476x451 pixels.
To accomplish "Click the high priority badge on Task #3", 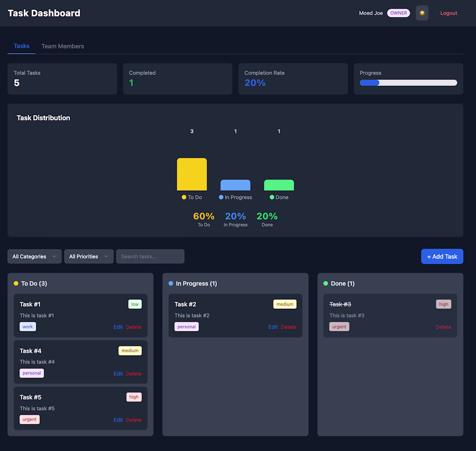I will pyautogui.click(x=444, y=304).
